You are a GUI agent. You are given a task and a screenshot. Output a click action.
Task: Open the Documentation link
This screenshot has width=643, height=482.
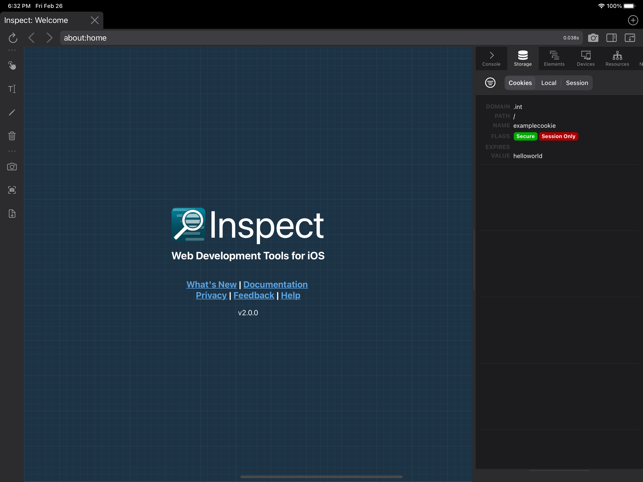(275, 284)
